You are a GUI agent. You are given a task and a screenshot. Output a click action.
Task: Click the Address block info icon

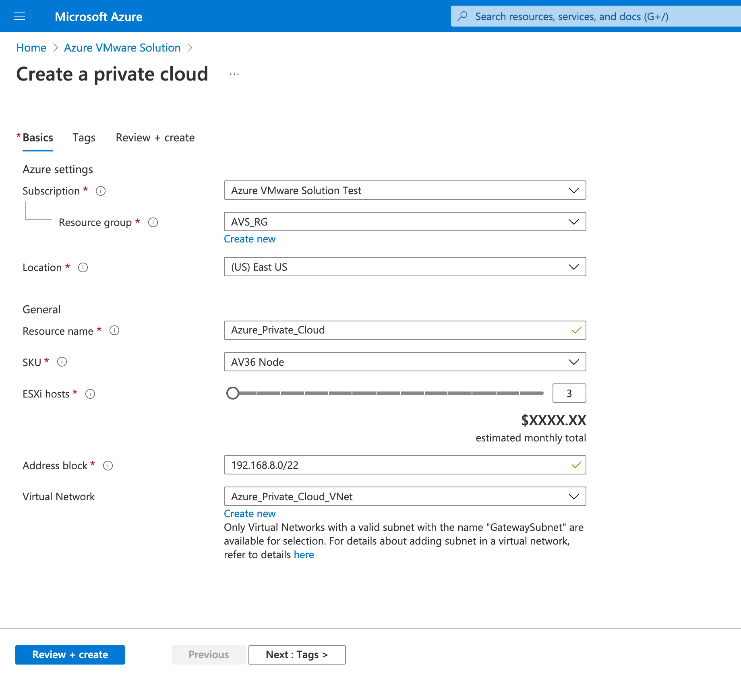click(x=108, y=466)
